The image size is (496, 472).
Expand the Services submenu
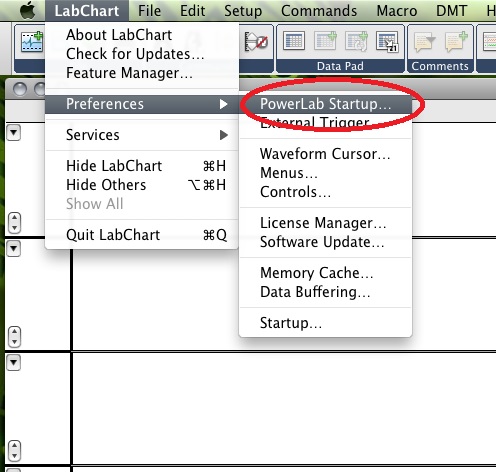[142, 135]
